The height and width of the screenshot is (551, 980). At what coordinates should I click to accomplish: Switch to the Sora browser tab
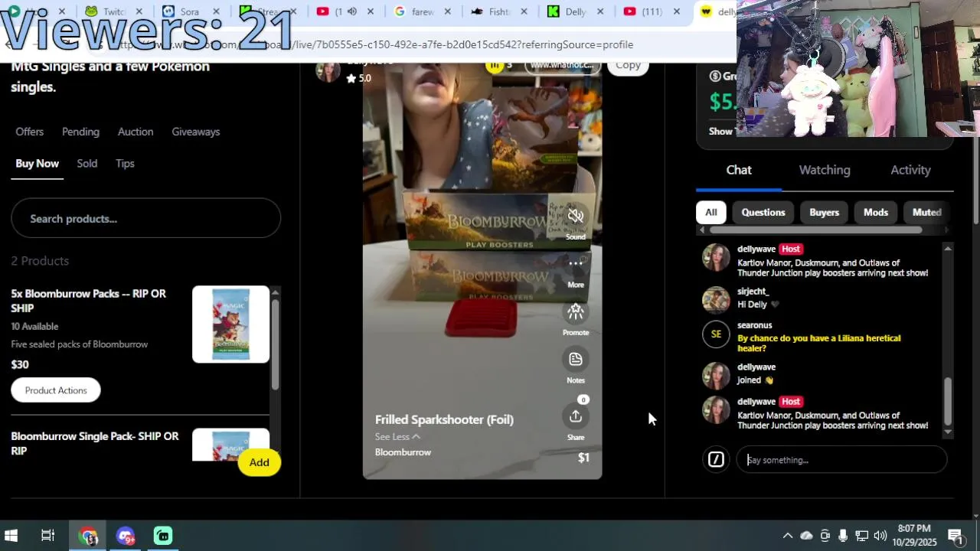coord(189,11)
